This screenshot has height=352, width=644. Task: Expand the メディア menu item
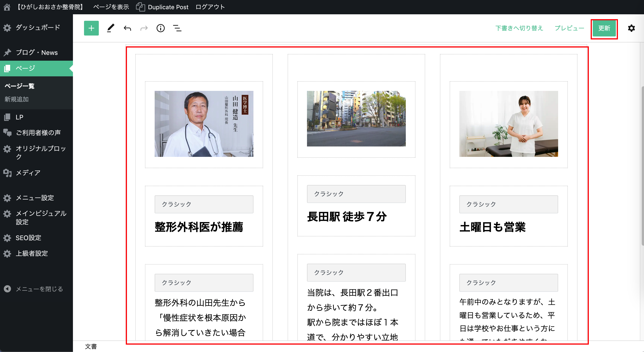pos(28,173)
